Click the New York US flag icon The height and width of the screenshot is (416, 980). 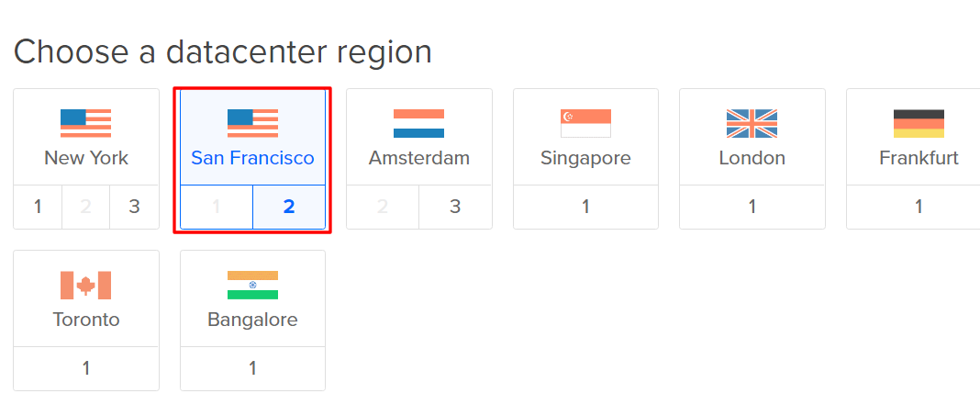click(85, 123)
